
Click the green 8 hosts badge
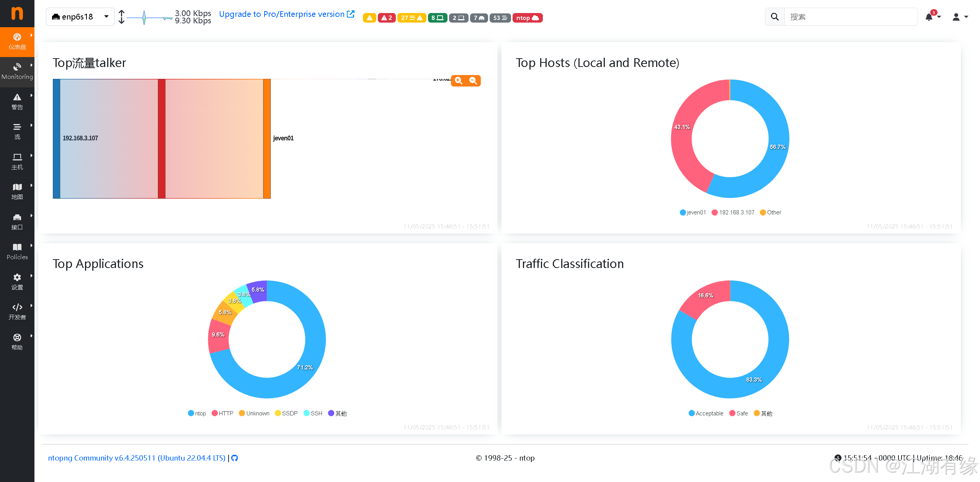click(437, 18)
